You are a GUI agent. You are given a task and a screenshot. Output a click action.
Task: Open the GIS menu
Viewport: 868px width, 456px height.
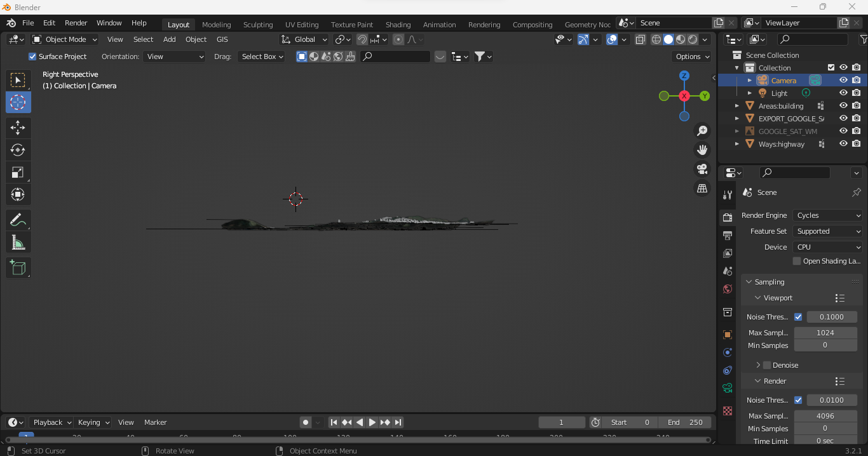click(222, 39)
